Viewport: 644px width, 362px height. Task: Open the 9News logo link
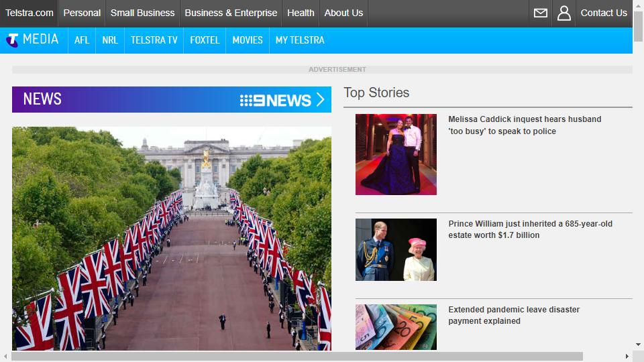click(x=276, y=100)
